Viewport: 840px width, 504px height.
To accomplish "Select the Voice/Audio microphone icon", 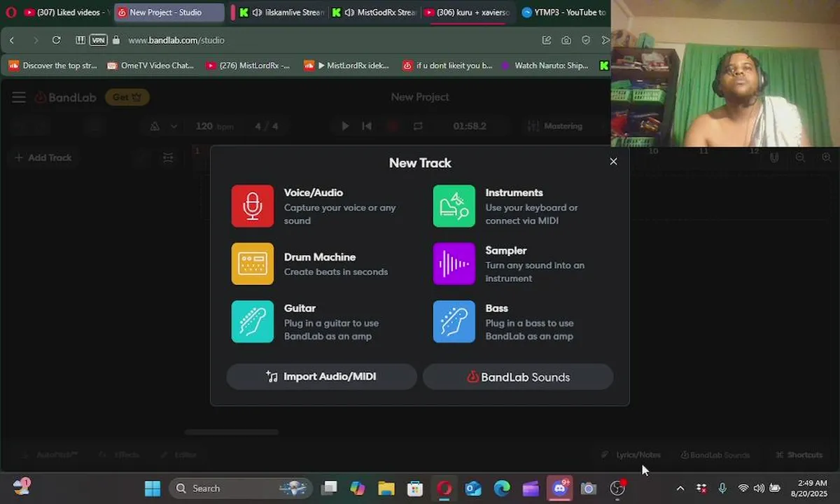I will (253, 206).
